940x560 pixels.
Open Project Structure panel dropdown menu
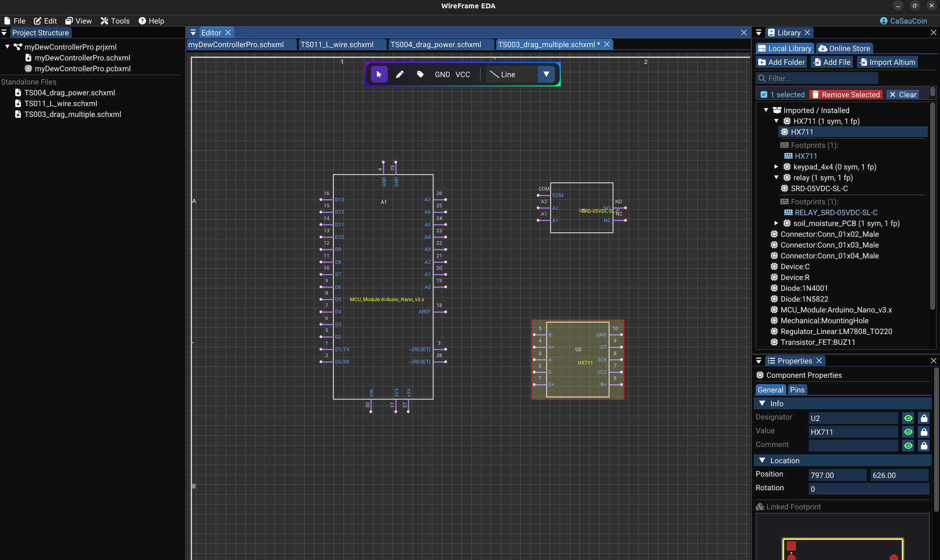click(4, 32)
